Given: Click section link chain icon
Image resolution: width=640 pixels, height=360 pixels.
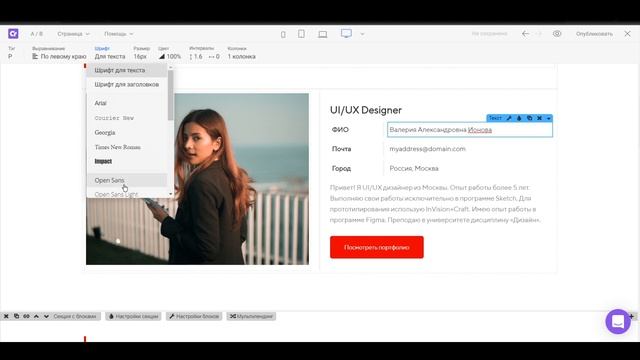Looking at the screenshot, I should 26,316.
